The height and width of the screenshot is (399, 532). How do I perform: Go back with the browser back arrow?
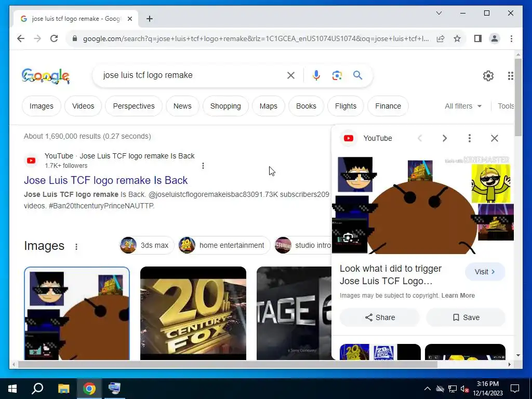click(x=21, y=38)
